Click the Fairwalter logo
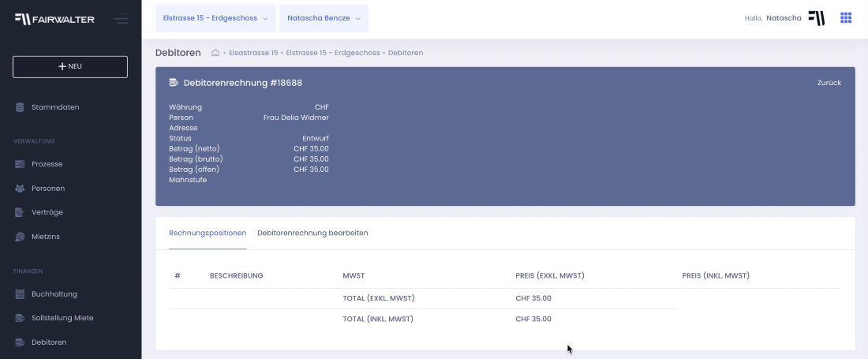868x359 pixels. click(x=54, y=19)
